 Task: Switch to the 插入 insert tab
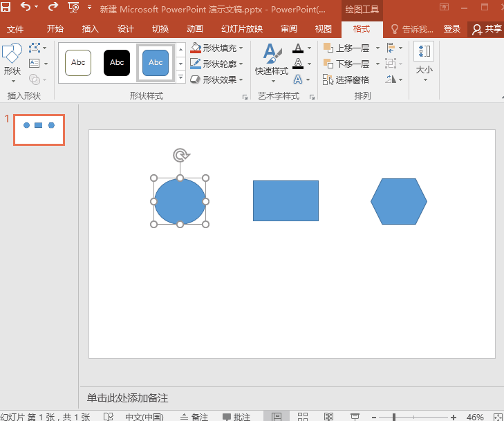[x=90, y=29]
